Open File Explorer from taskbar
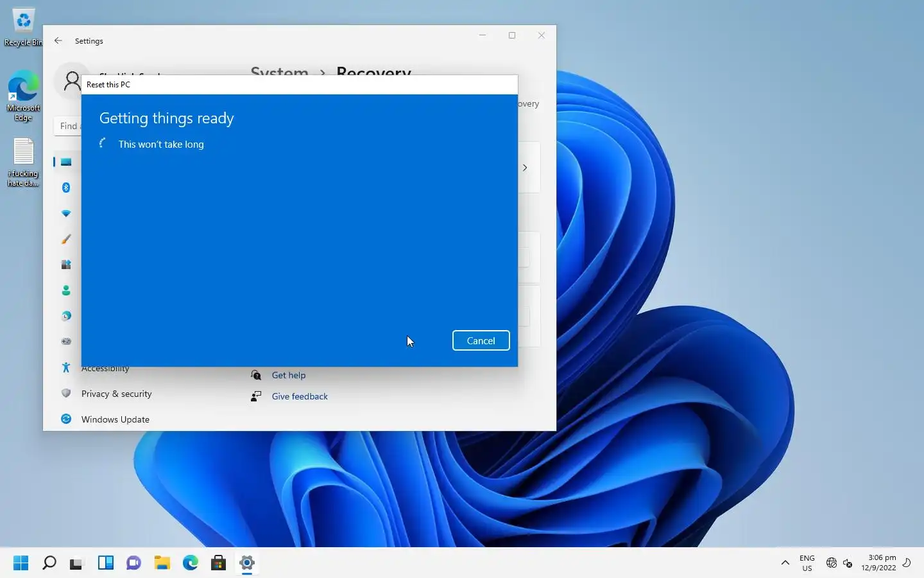 coord(162,563)
